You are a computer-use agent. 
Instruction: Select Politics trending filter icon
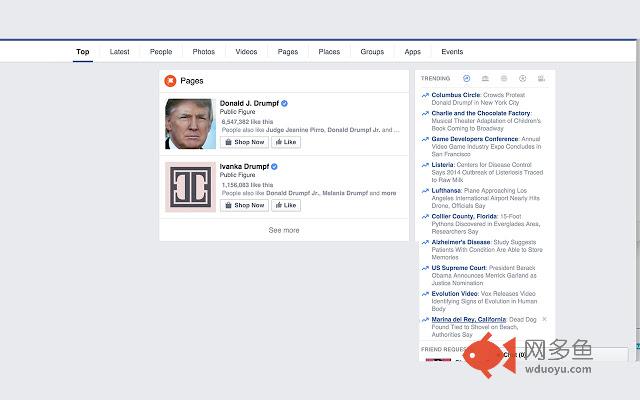485,78
